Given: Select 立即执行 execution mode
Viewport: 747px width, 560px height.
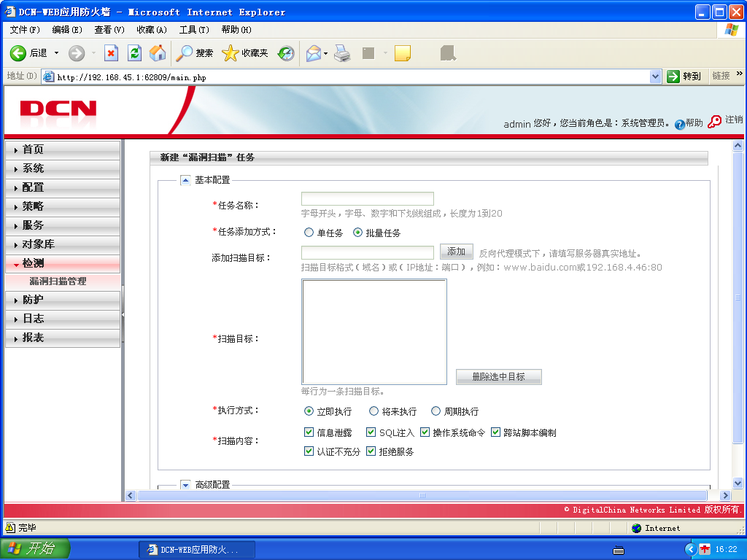Looking at the screenshot, I should 309,411.
